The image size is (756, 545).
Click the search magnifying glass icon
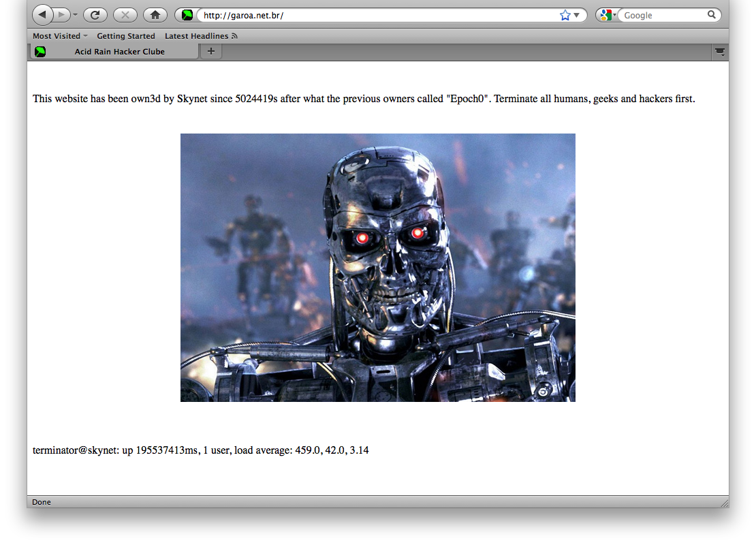(x=712, y=15)
